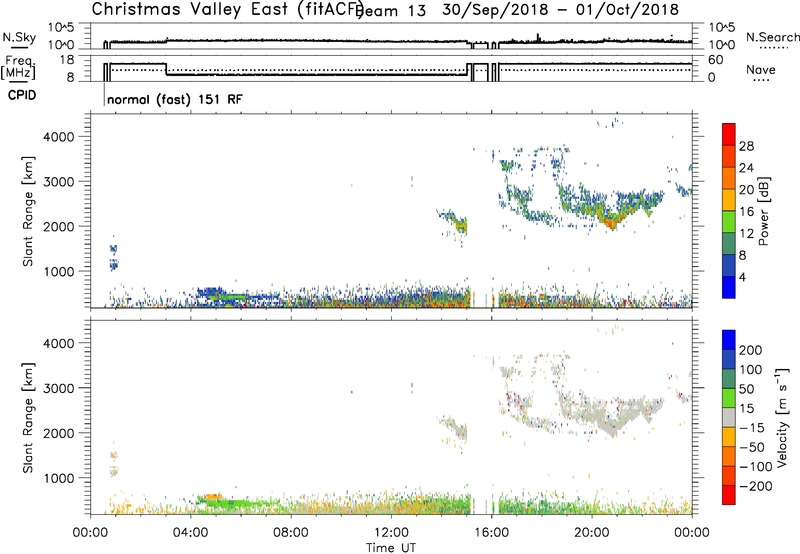
Task: Click the 'Nave' legend label
Action: click(x=761, y=69)
